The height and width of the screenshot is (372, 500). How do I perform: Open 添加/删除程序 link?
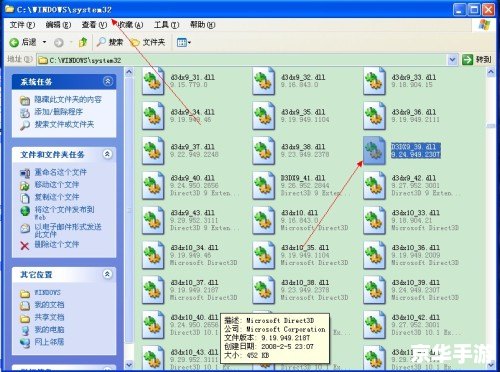(58, 112)
